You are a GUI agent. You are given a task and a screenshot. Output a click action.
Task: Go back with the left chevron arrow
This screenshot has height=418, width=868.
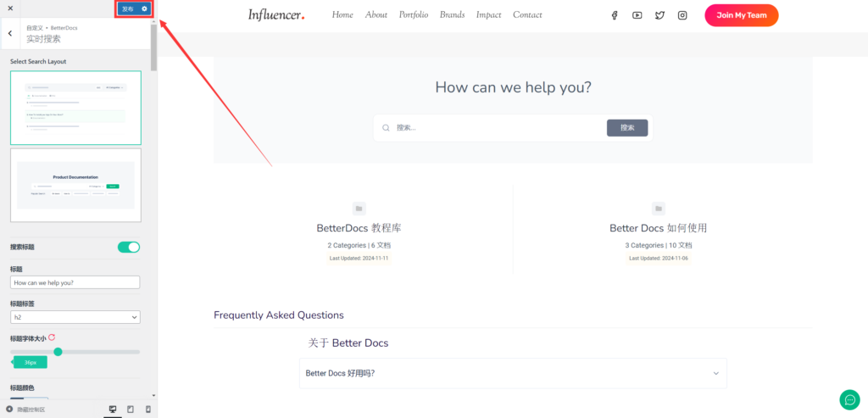pos(10,34)
